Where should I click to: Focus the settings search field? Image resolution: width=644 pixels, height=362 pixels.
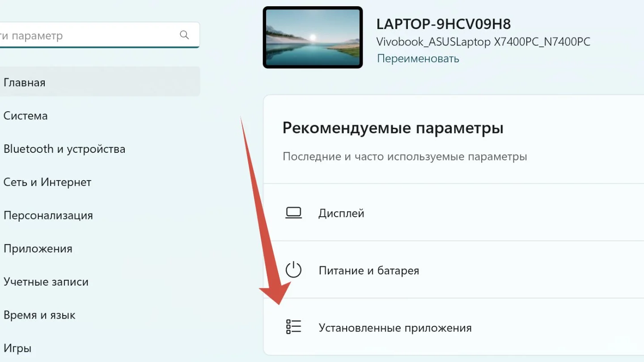tap(99, 35)
